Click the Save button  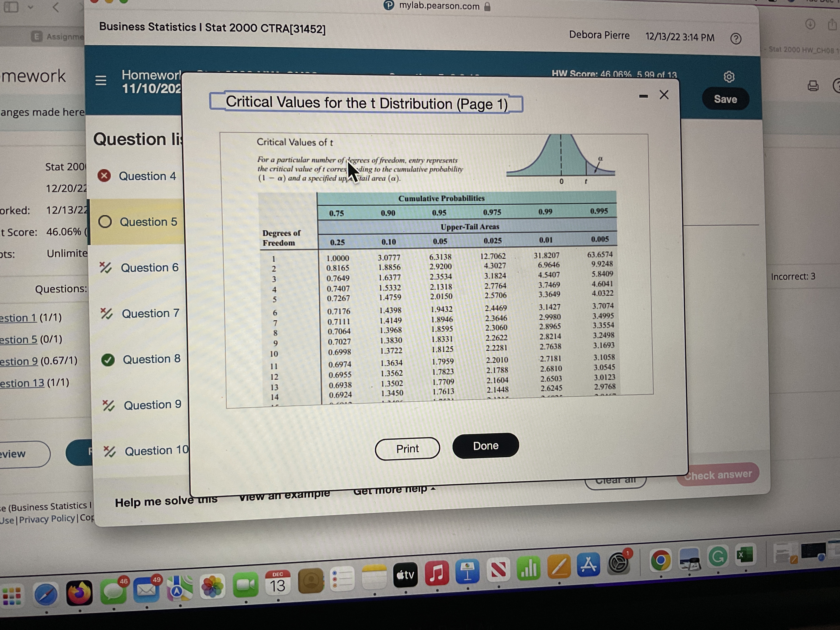coord(725,99)
